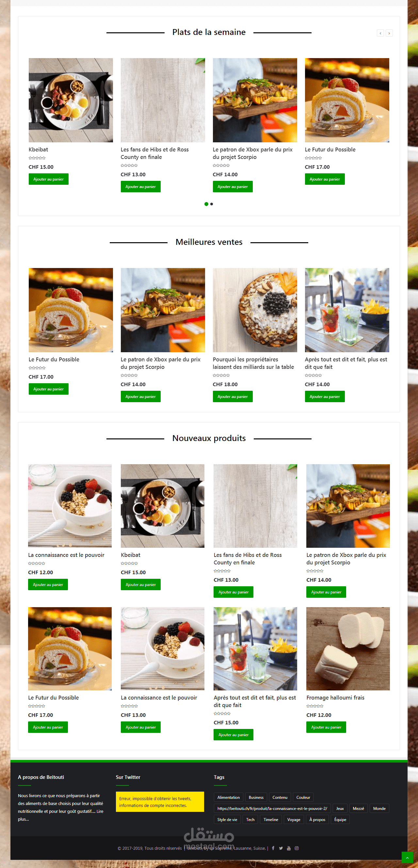This screenshot has height=868, width=418.
Task: Open the YouTube icon in footer
Action: coord(289,848)
